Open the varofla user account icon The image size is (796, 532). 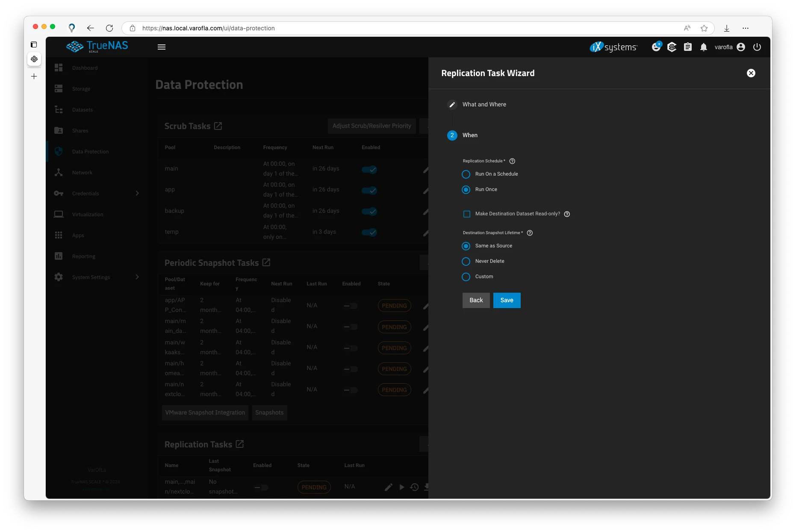click(741, 47)
